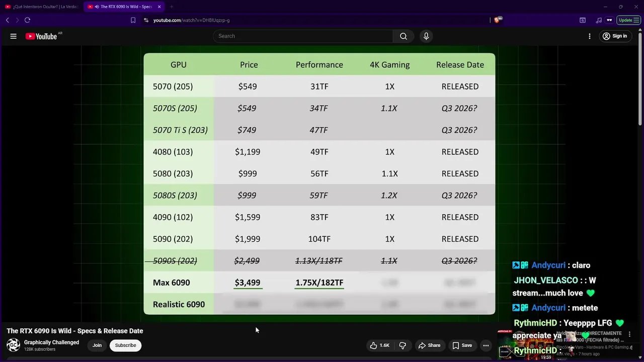Open a new browser tab
The width and height of the screenshot is (644, 362).
[x=172, y=7]
